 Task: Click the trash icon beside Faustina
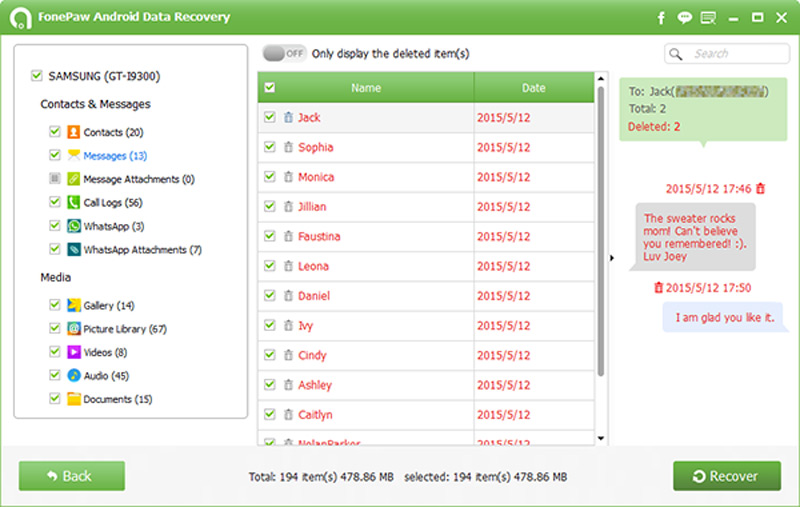click(288, 236)
